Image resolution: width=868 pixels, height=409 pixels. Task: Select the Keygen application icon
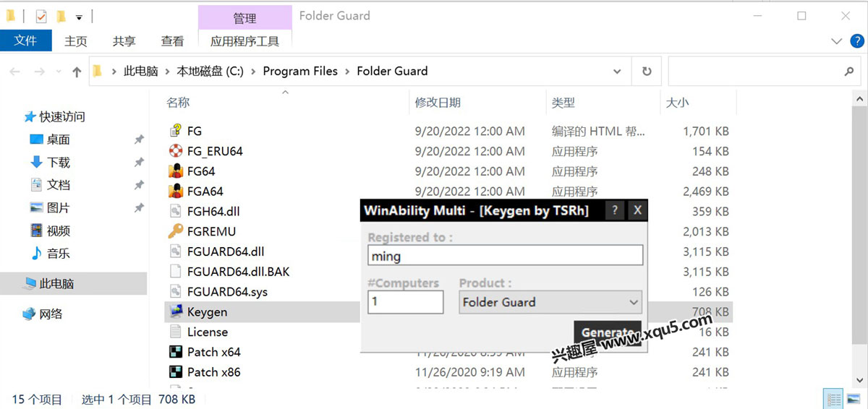pyautogui.click(x=175, y=312)
